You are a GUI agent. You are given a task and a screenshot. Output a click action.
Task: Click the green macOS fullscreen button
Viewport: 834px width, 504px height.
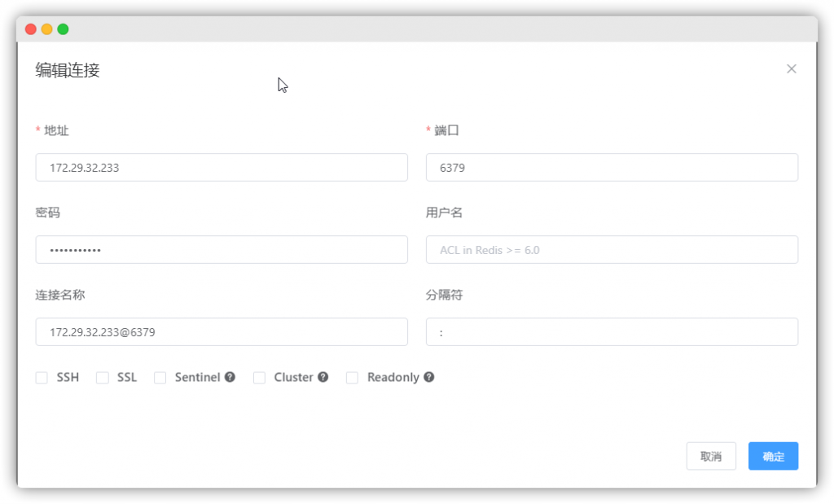click(63, 29)
